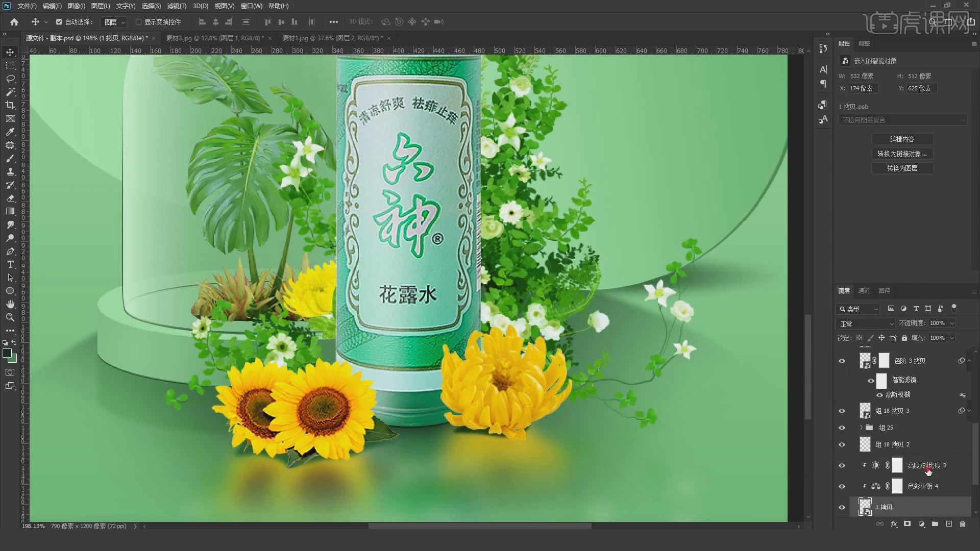This screenshot has height=551, width=980.
Task: Switch to the 通道 tab
Action: click(x=865, y=291)
